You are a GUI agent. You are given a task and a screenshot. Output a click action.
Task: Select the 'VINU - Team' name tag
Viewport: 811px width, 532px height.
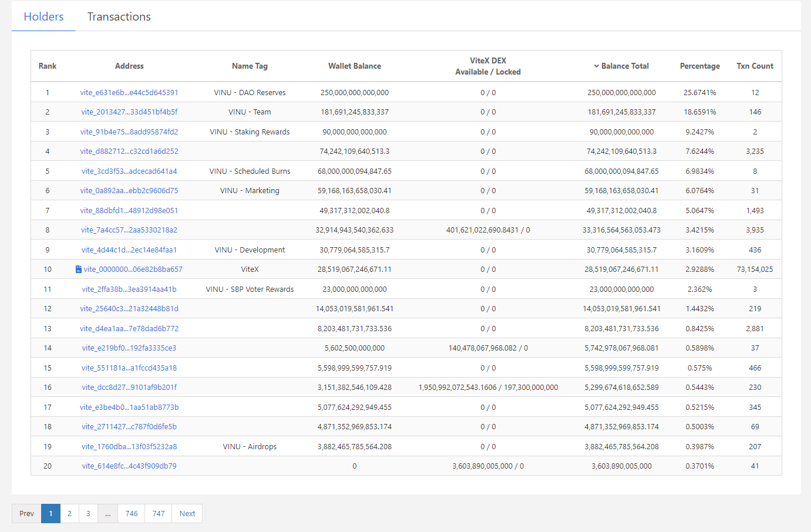click(250, 112)
